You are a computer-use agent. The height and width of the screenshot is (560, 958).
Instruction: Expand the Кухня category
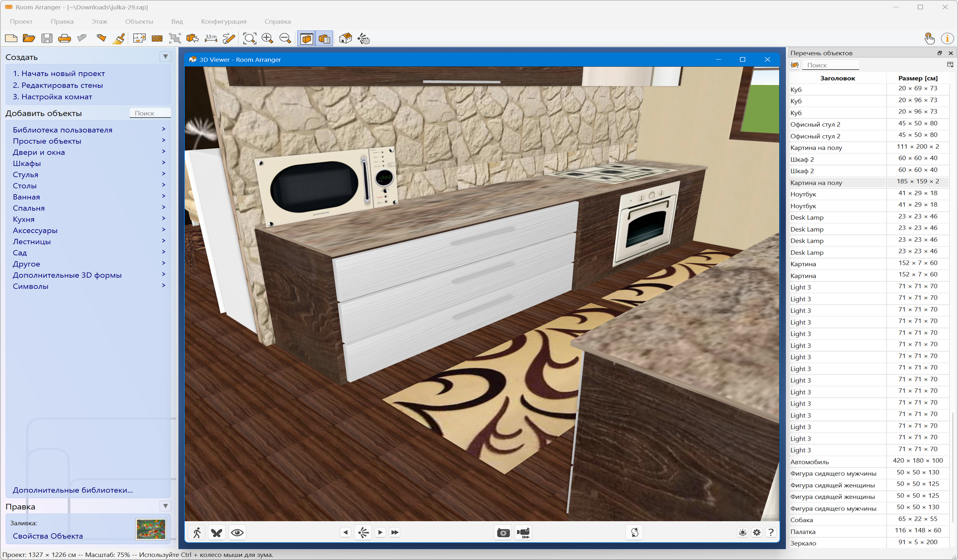tap(23, 219)
